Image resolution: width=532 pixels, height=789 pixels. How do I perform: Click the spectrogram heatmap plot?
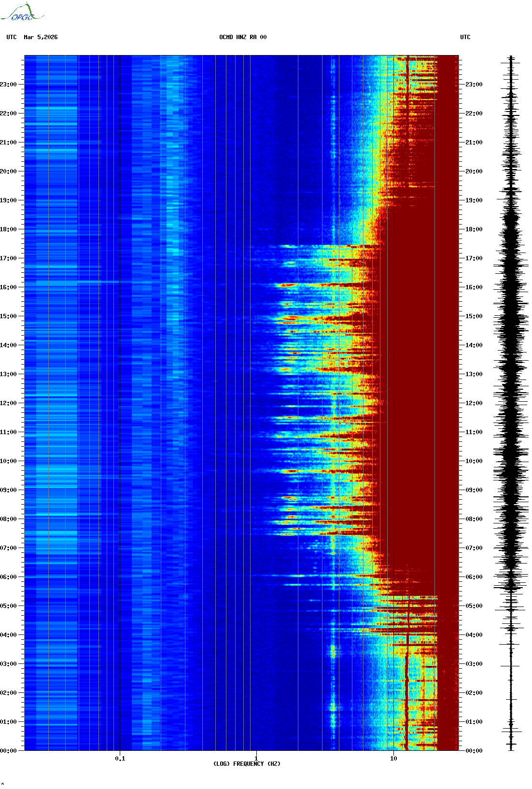241,403
